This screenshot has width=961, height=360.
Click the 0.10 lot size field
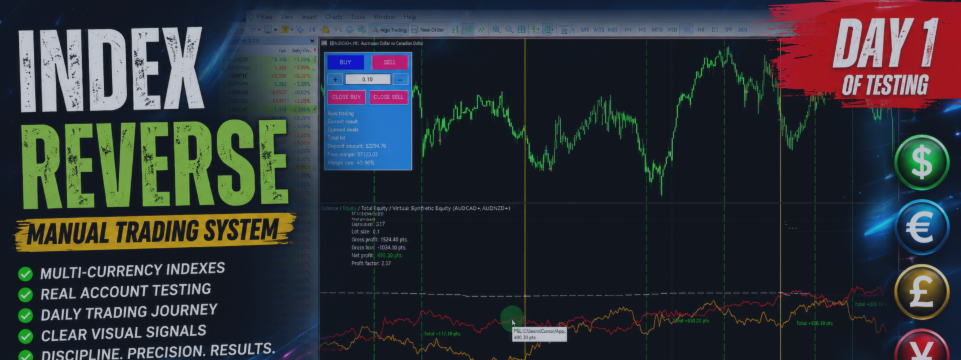(x=368, y=79)
